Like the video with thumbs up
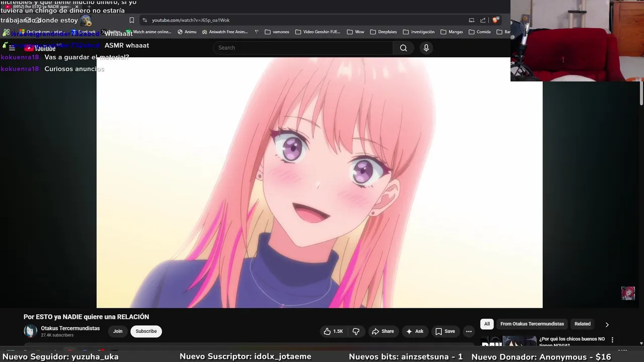 [333, 331]
